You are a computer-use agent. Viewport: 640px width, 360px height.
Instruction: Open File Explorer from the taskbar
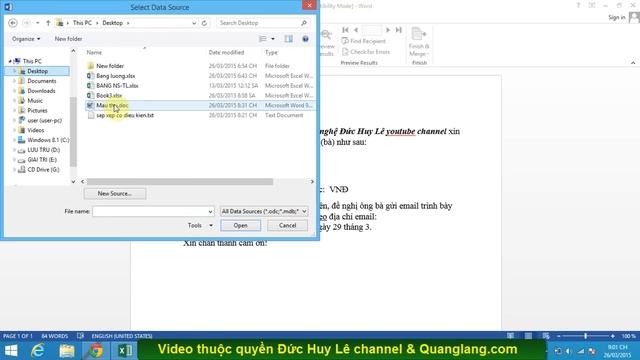(67, 350)
